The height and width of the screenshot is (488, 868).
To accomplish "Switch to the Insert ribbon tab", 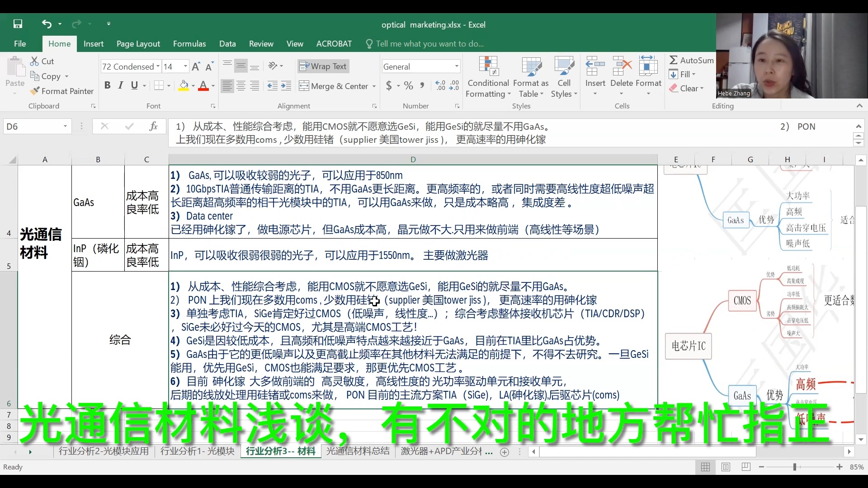I will (94, 44).
